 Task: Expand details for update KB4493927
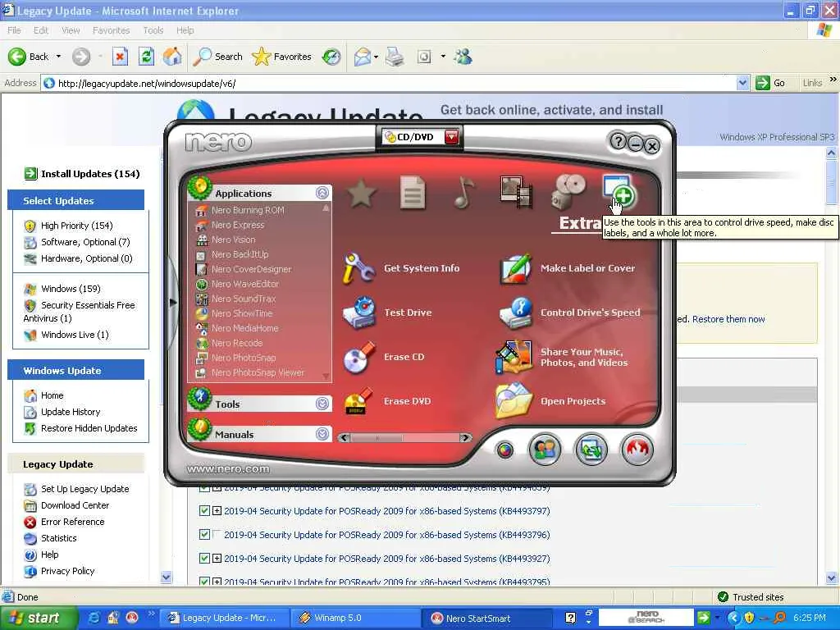pyautogui.click(x=217, y=558)
